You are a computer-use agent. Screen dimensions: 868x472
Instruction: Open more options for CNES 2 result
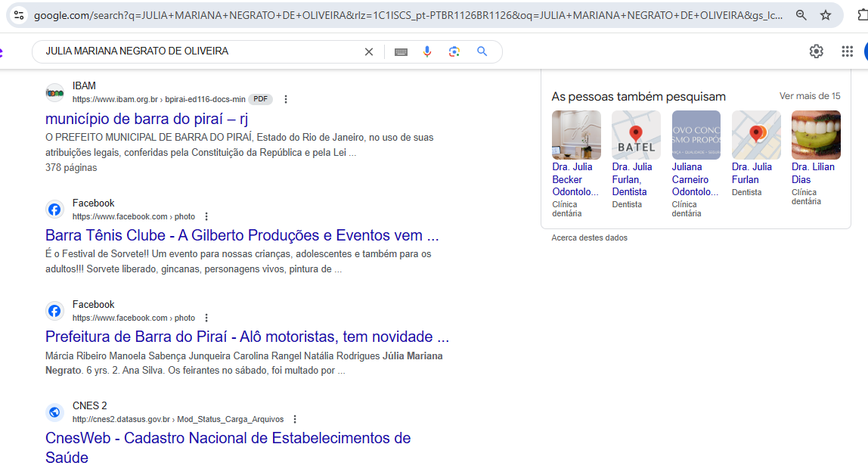pyautogui.click(x=295, y=419)
